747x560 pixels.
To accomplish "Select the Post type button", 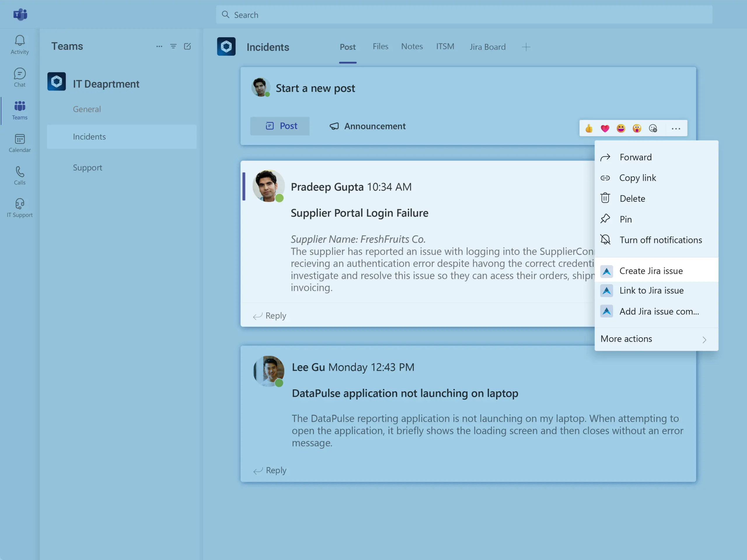I will tap(280, 126).
